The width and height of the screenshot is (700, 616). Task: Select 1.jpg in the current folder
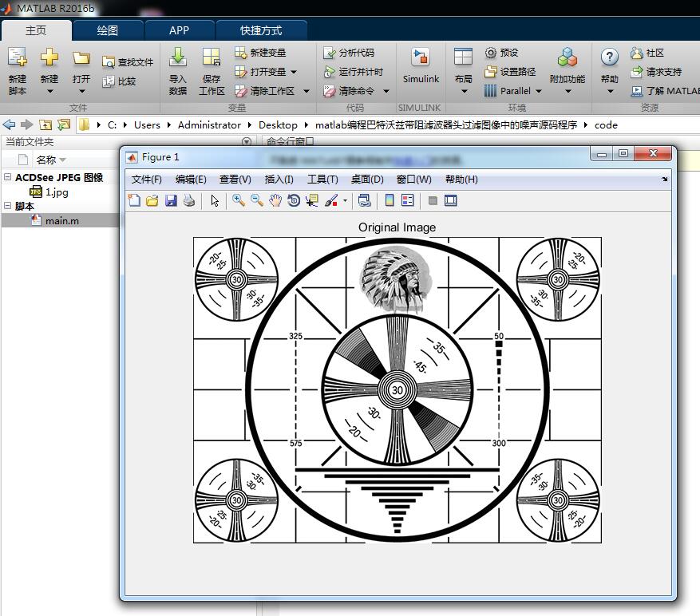tap(57, 192)
